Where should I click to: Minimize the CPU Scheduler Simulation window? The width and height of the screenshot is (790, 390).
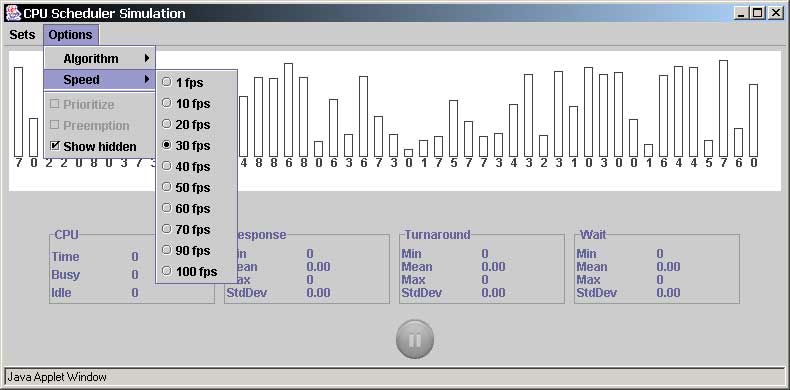741,14
